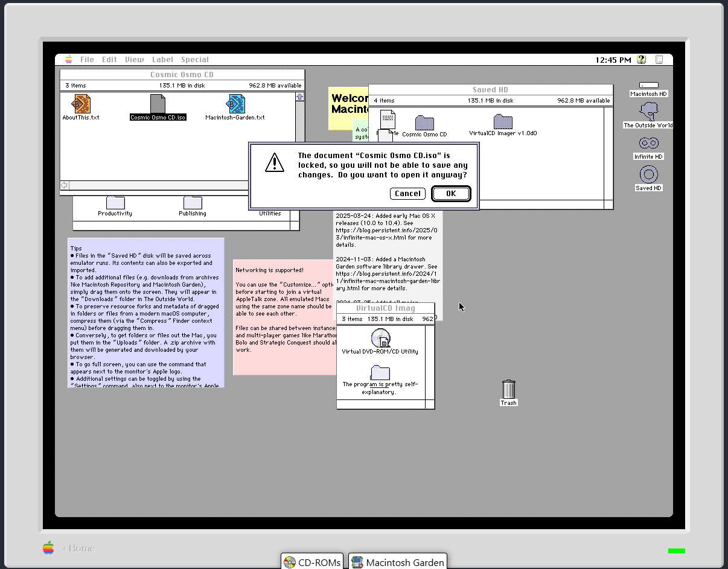
Task: Open the Label menu
Action: click(162, 59)
